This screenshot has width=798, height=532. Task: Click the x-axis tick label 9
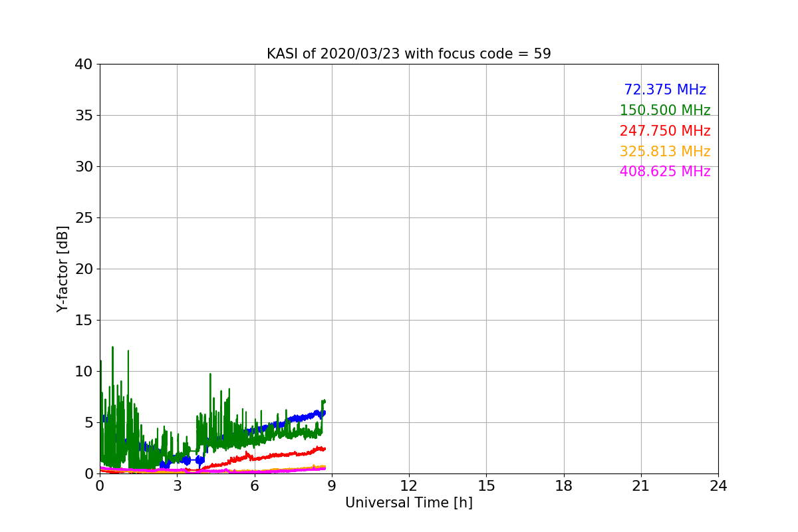pos(332,486)
